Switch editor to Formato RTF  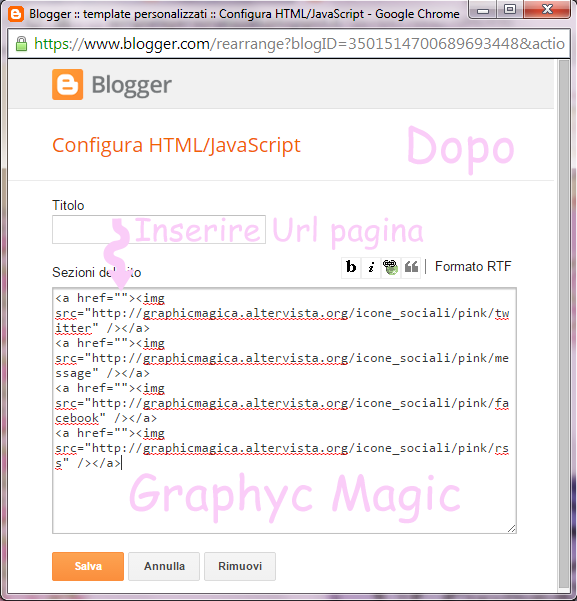[x=473, y=266]
